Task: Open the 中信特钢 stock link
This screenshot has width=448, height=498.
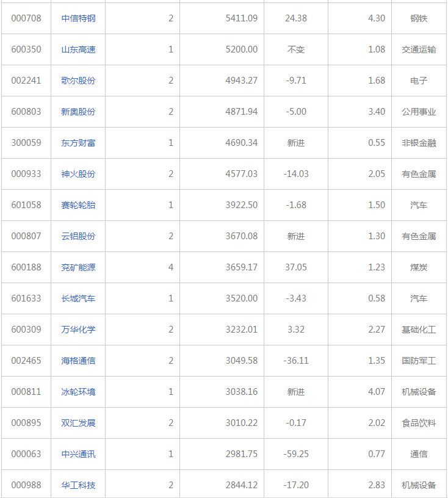Action: [78, 18]
